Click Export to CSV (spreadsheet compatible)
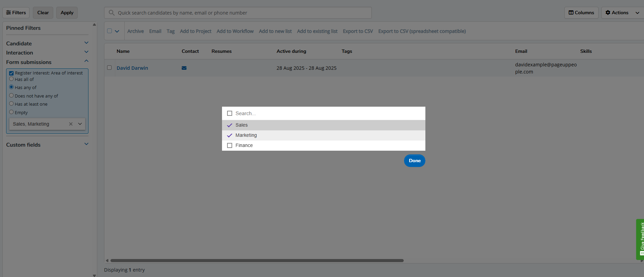Screen dimensions: 644x277 [x=422, y=31]
